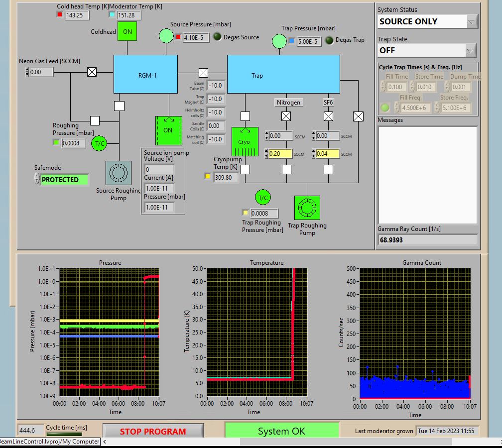Click the Source Roughing Pump icon
The height and width of the screenshot is (448, 502).
point(119,173)
